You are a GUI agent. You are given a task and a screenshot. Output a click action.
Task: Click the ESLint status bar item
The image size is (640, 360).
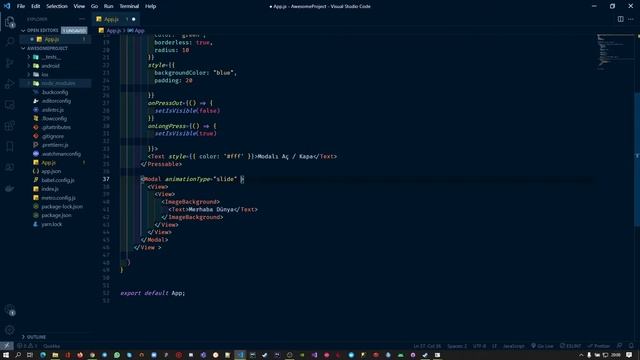click(570, 346)
